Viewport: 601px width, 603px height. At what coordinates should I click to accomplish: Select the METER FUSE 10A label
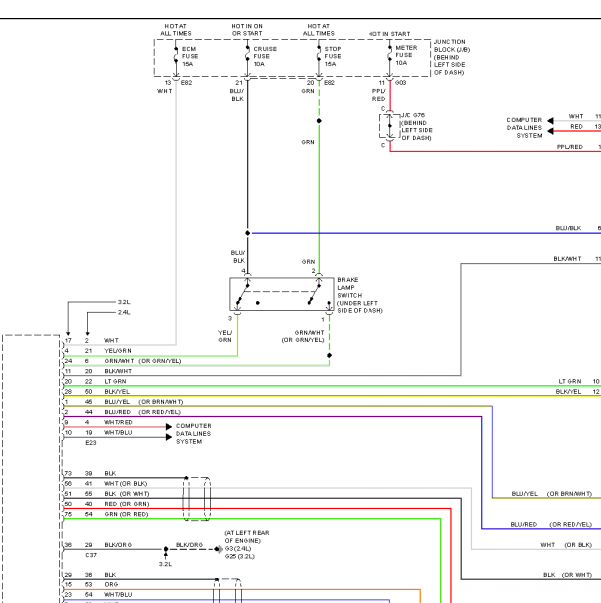pyautogui.click(x=406, y=55)
